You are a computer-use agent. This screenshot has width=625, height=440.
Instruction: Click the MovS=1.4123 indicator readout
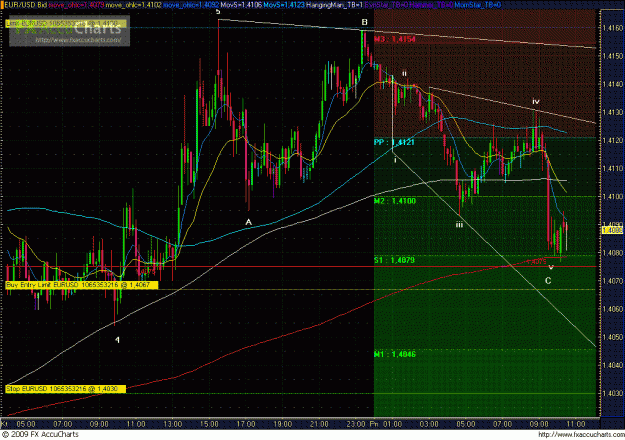[283, 5]
